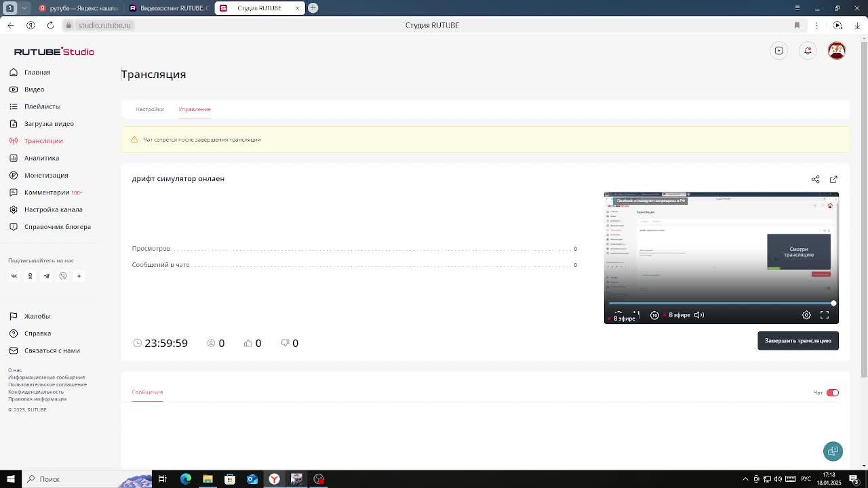Go to Видео section
Screen dimensions: 868x488
(34, 89)
